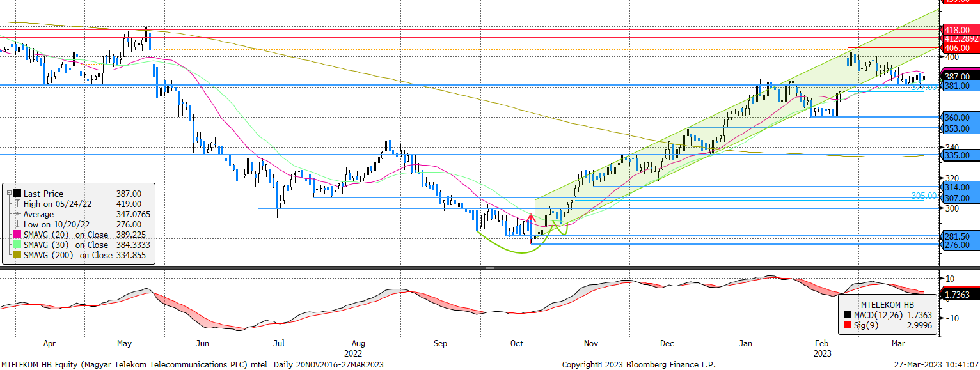Click the Jan label on time axis
The image size is (980, 370).
point(746,344)
